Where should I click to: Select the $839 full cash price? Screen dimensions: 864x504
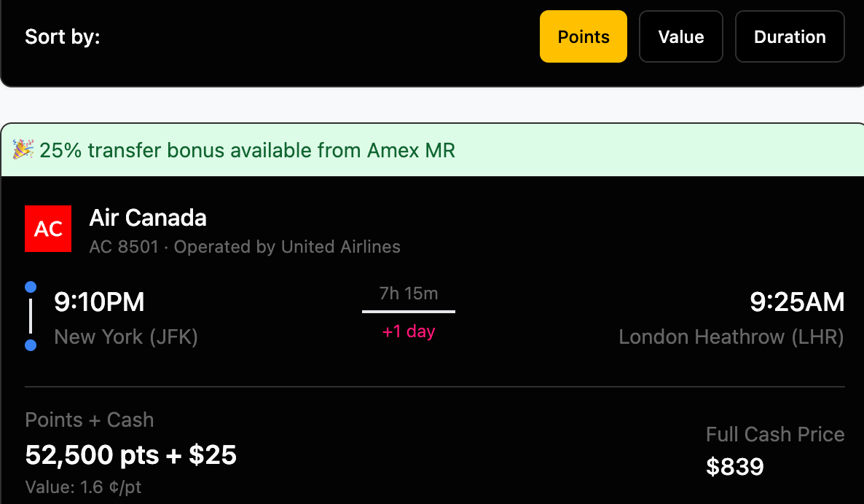click(x=734, y=466)
